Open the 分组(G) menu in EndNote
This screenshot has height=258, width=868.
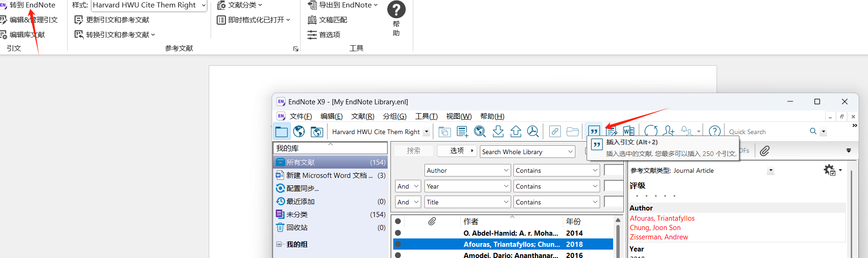coord(395,116)
